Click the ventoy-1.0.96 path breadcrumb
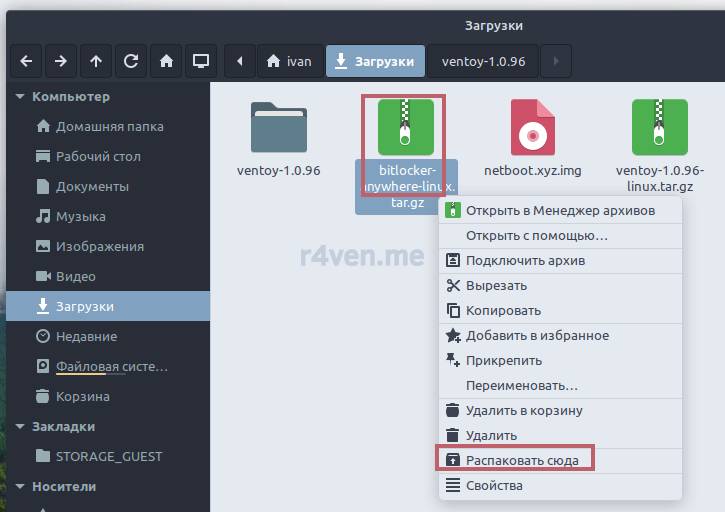Image resolution: width=725 pixels, height=512 pixels. (483, 61)
